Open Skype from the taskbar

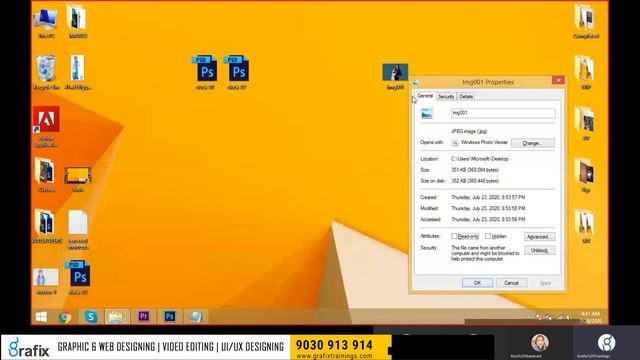[91, 317]
